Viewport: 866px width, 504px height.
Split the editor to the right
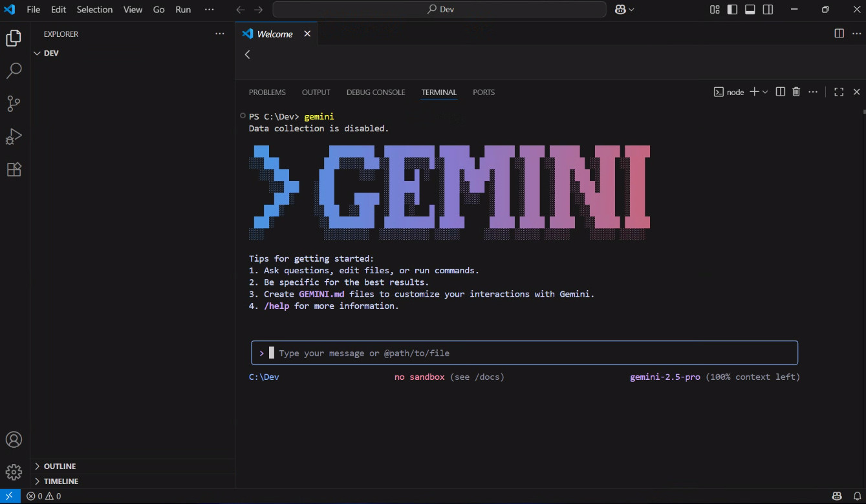click(x=839, y=34)
